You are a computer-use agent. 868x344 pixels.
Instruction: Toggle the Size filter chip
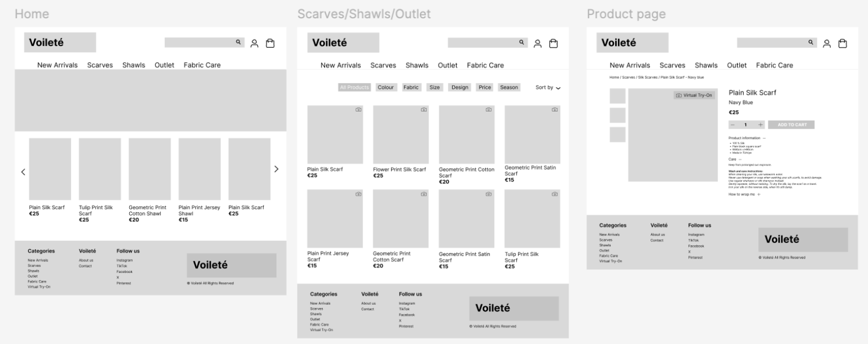click(435, 87)
